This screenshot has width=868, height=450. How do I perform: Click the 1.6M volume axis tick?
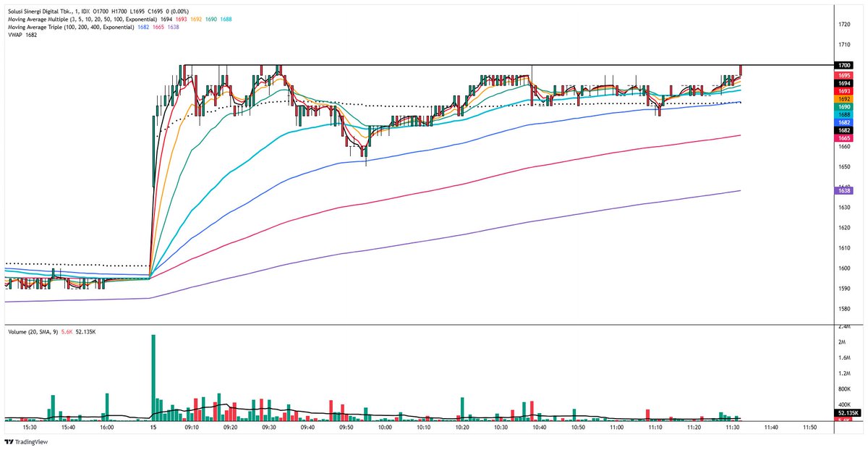point(845,358)
